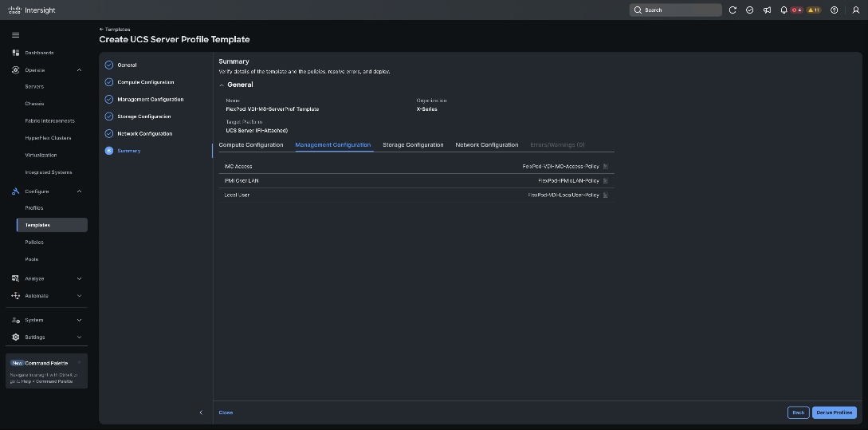
Task: Click FlexPod-VDI-LocalUser-Policy name
Action: coord(564,195)
